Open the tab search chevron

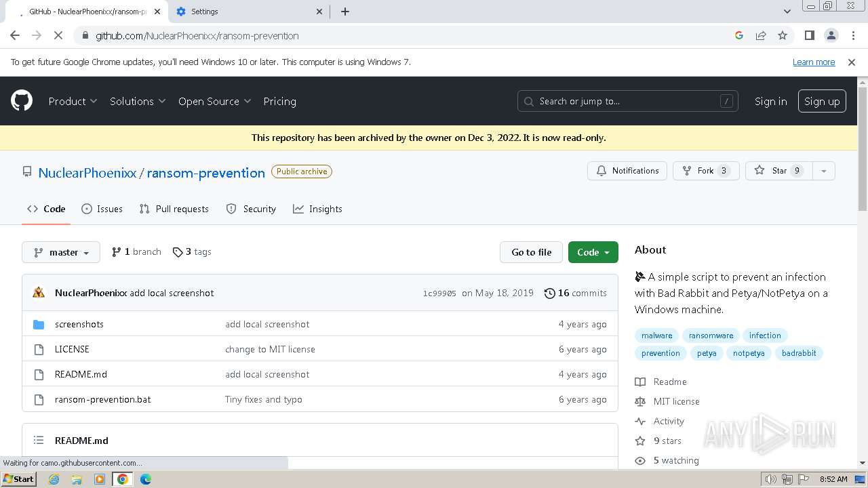787,12
